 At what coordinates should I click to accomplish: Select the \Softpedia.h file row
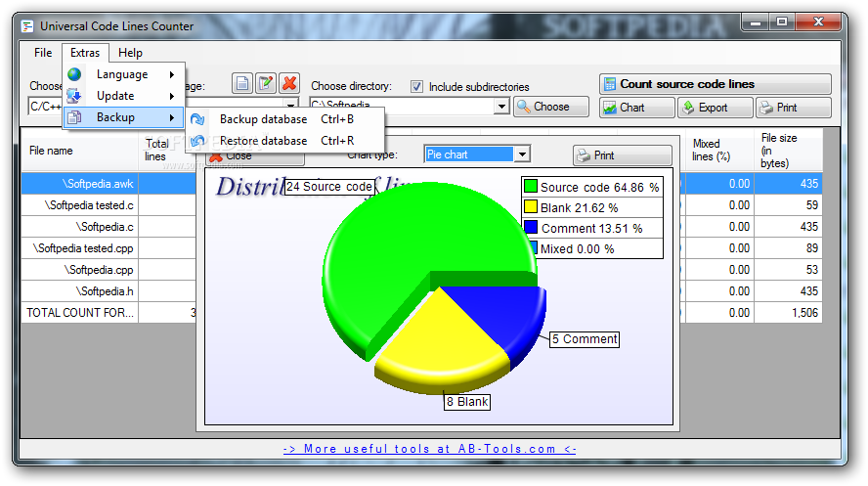(81, 291)
